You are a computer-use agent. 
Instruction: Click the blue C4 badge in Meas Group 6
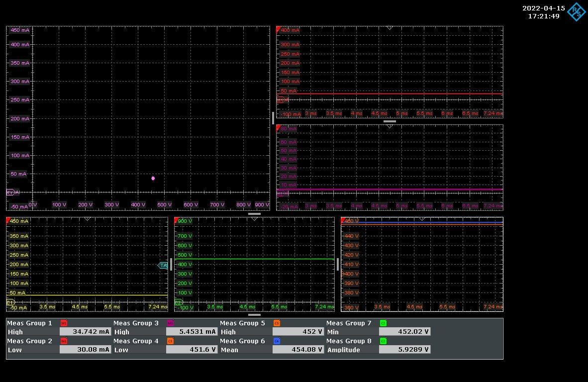[277, 341]
